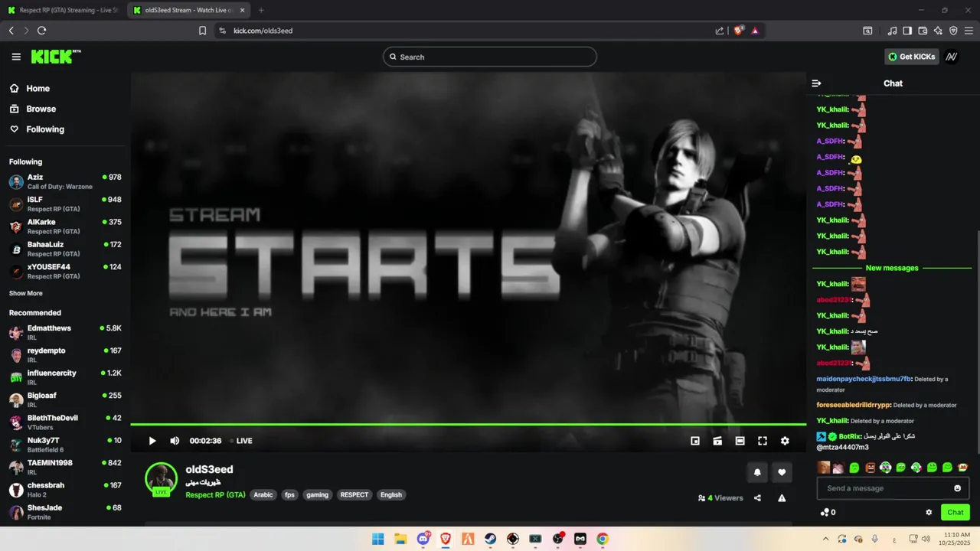
Task: Open Steam from the taskbar
Action: pyautogui.click(x=490, y=539)
